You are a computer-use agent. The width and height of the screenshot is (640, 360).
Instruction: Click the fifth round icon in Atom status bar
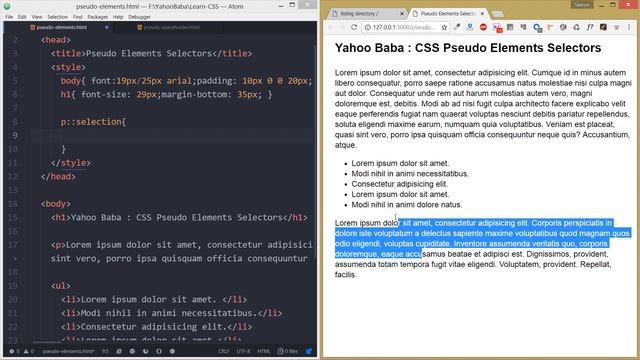click(172, 351)
